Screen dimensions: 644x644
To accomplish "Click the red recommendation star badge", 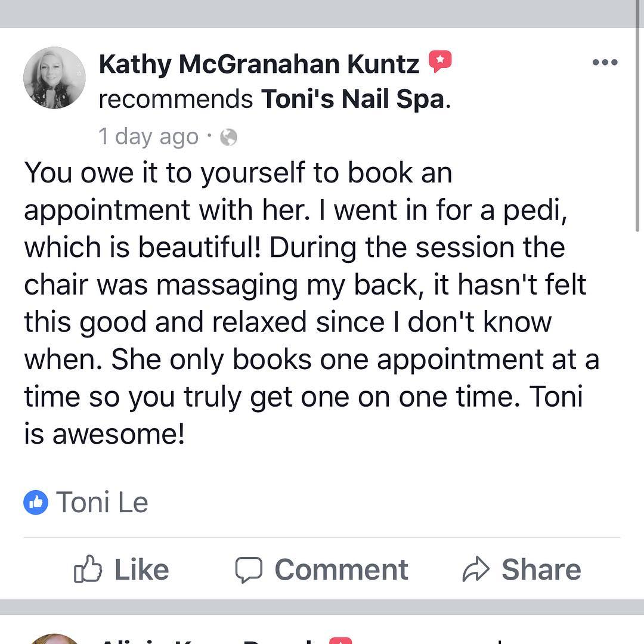I will 440,61.
